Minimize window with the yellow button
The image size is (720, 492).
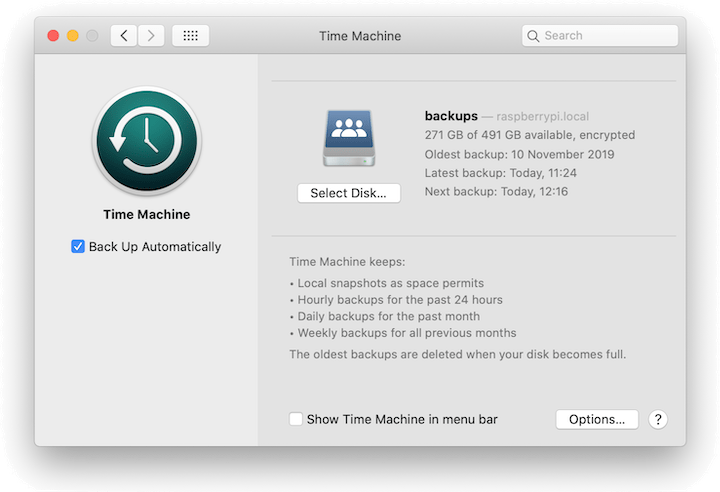tap(73, 35)
